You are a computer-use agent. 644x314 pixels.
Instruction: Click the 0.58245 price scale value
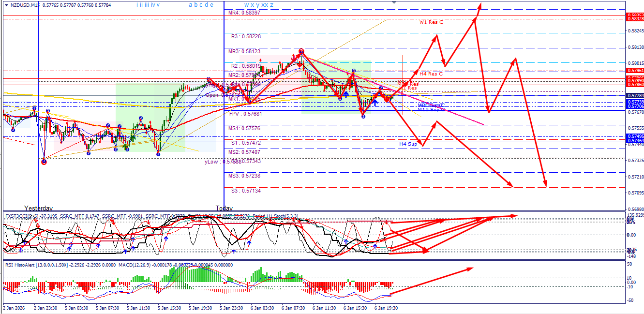(635, 31)
